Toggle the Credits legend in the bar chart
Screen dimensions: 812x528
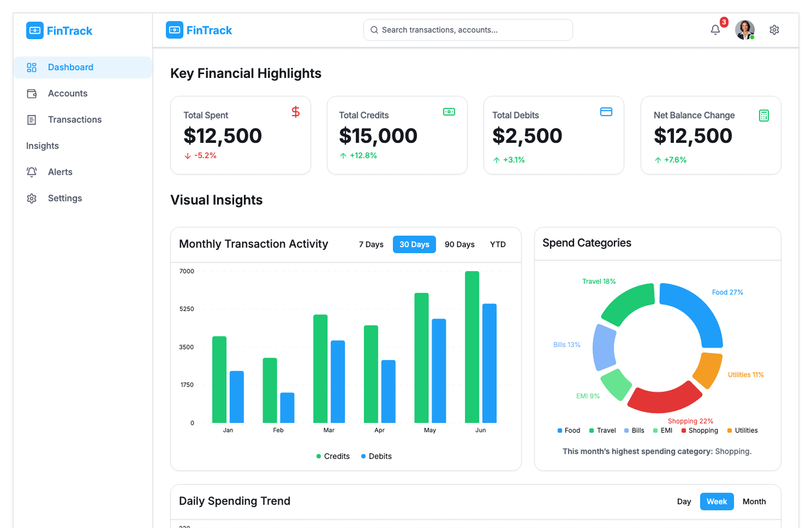(x=333, y=456)
